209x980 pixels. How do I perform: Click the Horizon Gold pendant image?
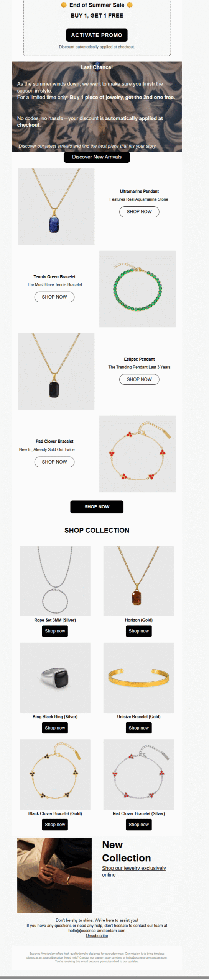coord(139,581)
